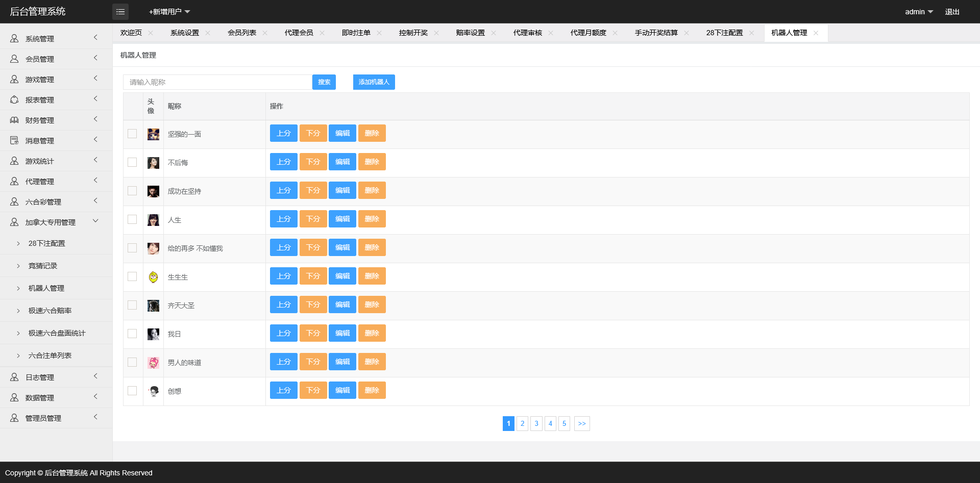Viewport: 980px width, 483px height.
Task: Open the +新增用户 dropdown
Action: [x=169, y=12]
